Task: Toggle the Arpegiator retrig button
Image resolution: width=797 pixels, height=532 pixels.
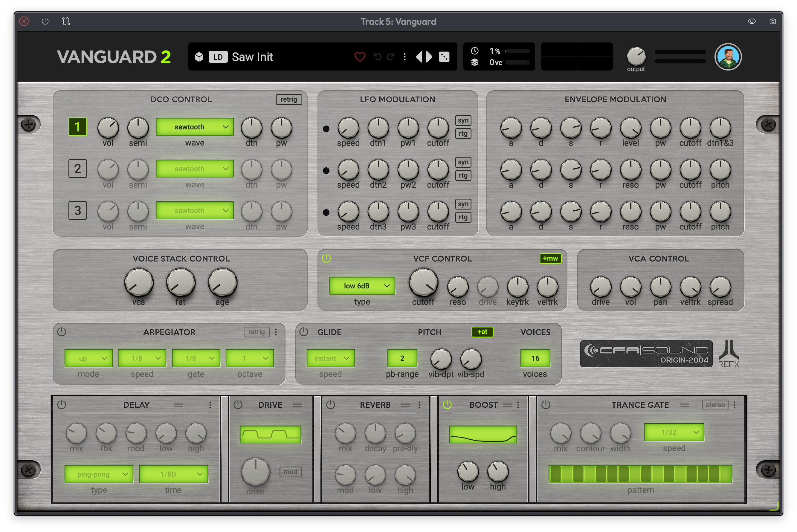Action: click(x=256, y=331)
